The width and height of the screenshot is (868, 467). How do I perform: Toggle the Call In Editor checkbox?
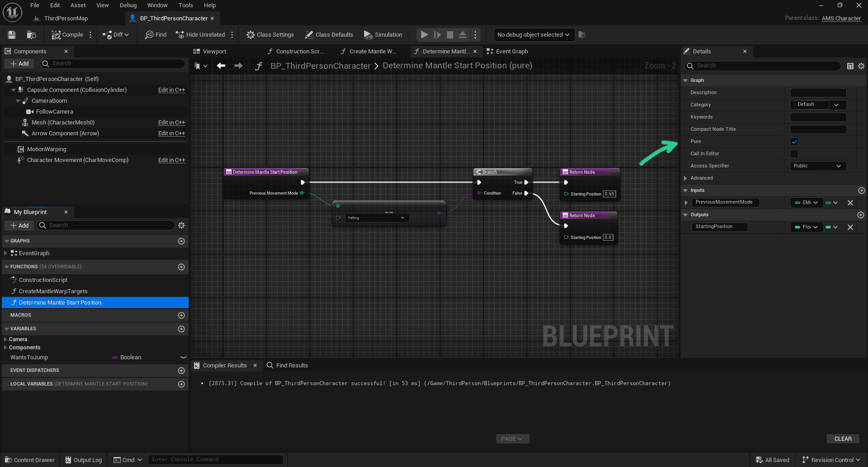[794, 154]
